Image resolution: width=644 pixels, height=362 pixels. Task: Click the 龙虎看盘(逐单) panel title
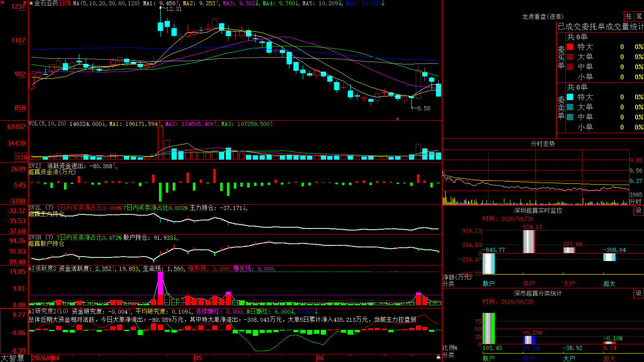tap(543, 16)
